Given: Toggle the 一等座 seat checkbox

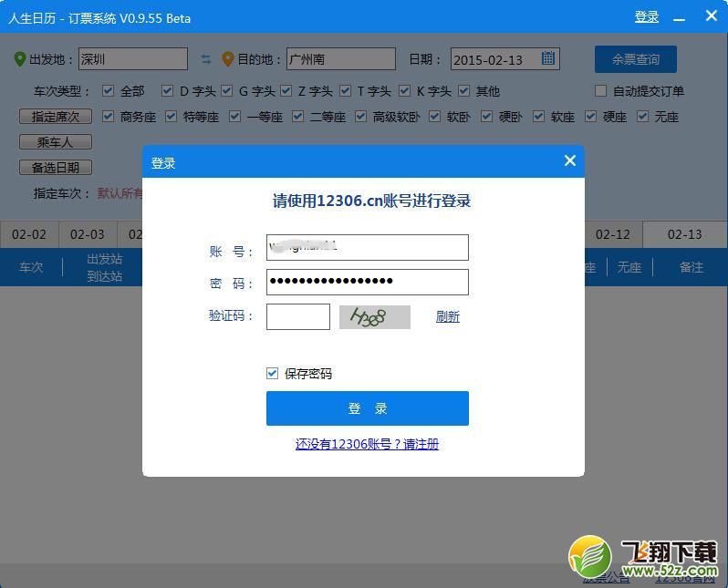Looking at the screenshot, I should (x=235, y=116).
